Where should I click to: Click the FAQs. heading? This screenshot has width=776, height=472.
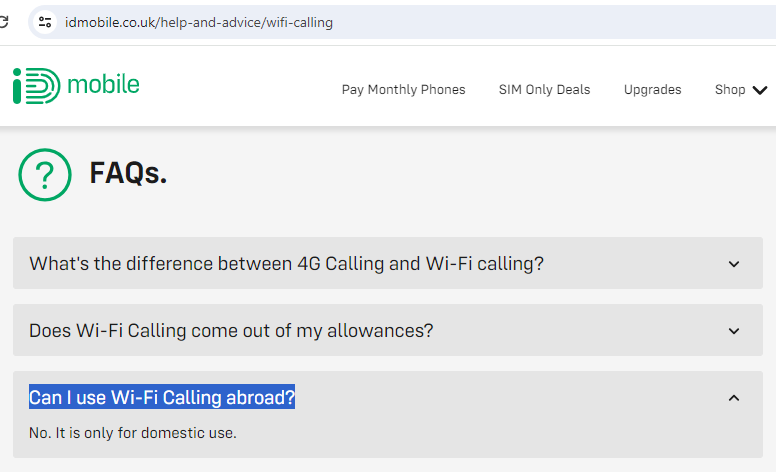tap(128, 173)
